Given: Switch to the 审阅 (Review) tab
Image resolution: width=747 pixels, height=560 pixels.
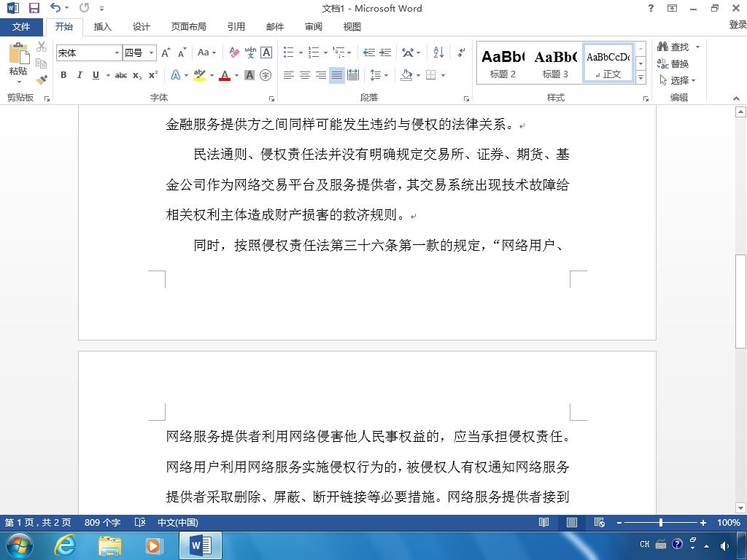Looking at the screenshot, I should 314,27.
